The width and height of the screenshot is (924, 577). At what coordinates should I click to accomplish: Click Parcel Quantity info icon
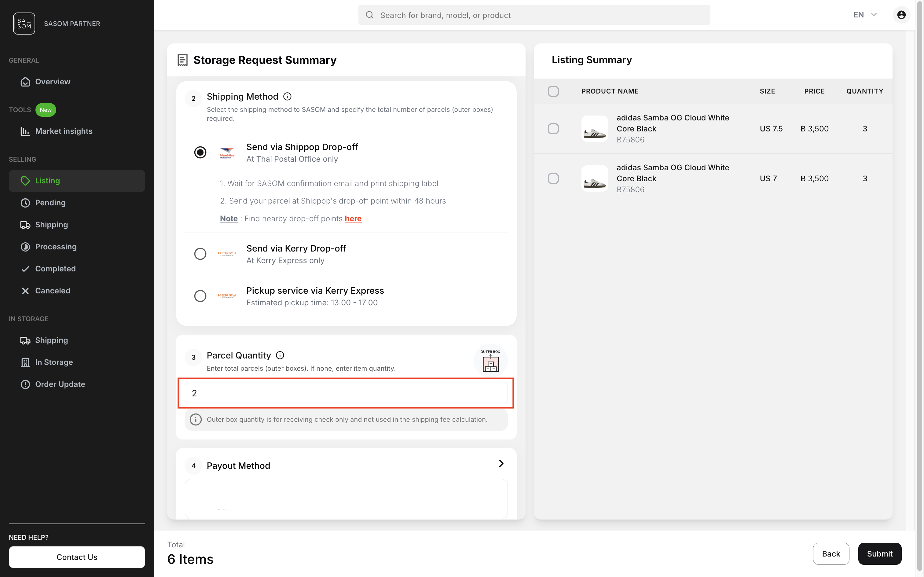pos(280,355)
